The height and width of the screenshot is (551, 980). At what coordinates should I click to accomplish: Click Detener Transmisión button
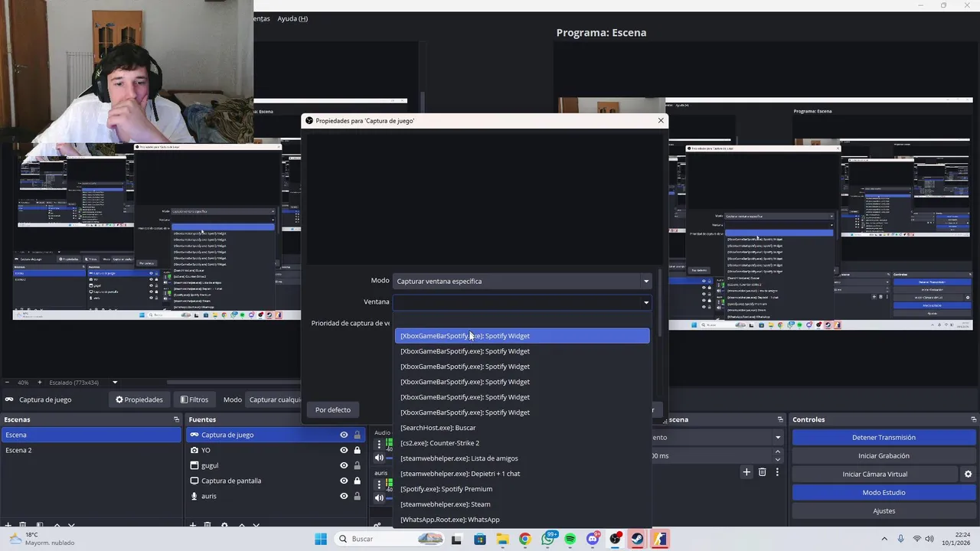[x=884, y=437]
